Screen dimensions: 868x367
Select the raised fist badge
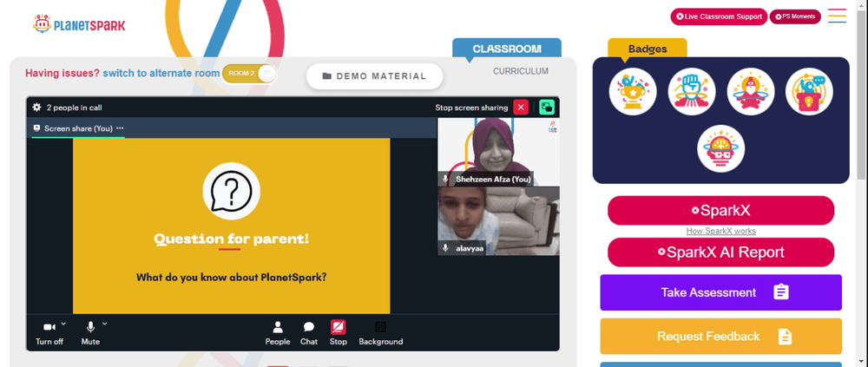pos(692,91)
